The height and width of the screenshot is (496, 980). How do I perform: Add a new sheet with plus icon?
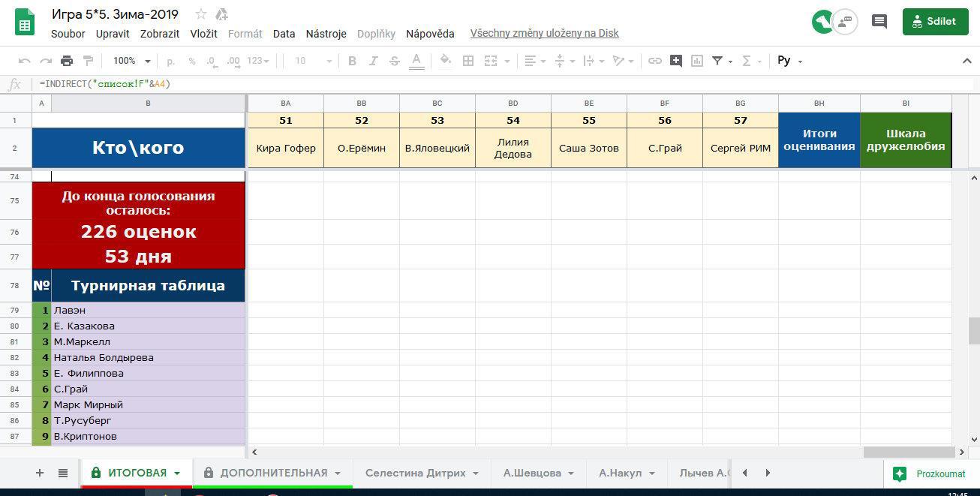[x=40, y=473]
